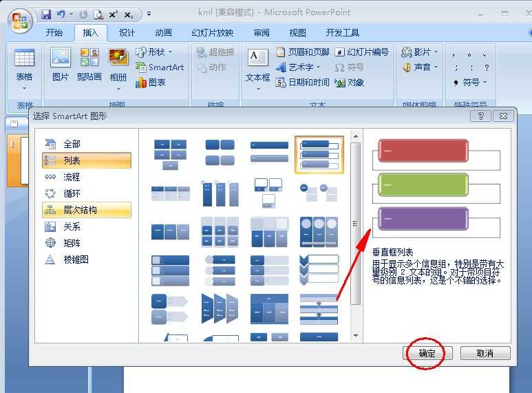Image resolution: width=532 pixels, height=393 pixels.
Task: Select the 垂直框列表 layout thumbnail
Action: coord(319,154)
